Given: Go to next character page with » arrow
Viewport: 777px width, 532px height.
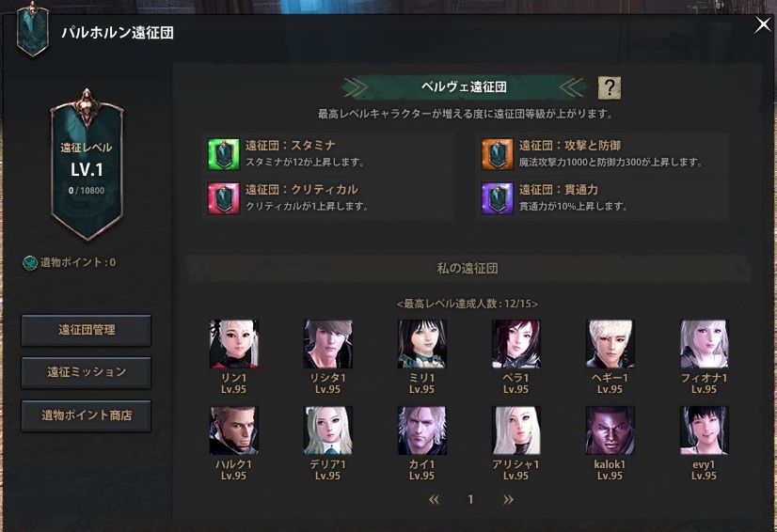Looking at the screenshot, I should coord(508,499).
